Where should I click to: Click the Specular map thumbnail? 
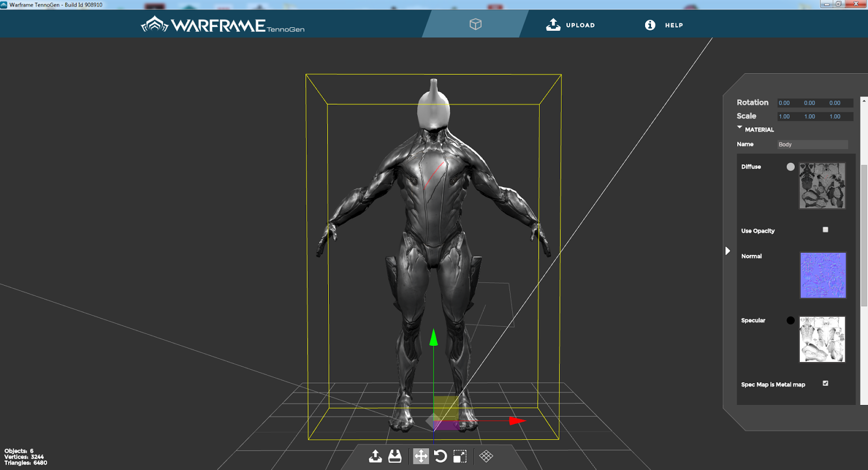pyautogui.click(x=822, y=339)
